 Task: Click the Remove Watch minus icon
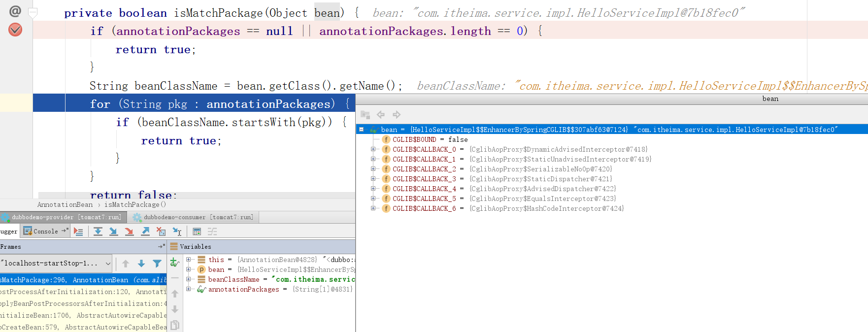coord(175,278)
